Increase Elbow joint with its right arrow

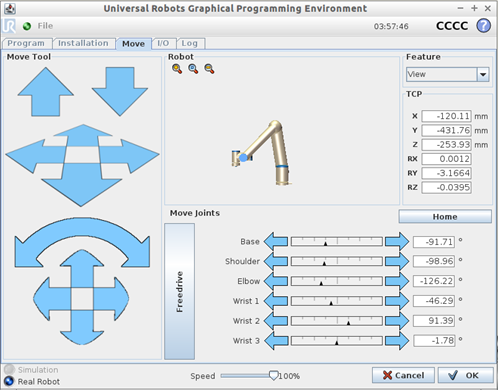tap(397, 281)
